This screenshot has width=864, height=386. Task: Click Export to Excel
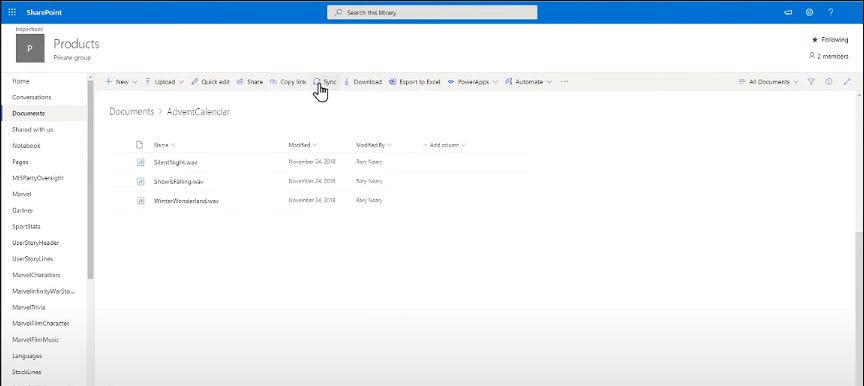coord(414,81)
